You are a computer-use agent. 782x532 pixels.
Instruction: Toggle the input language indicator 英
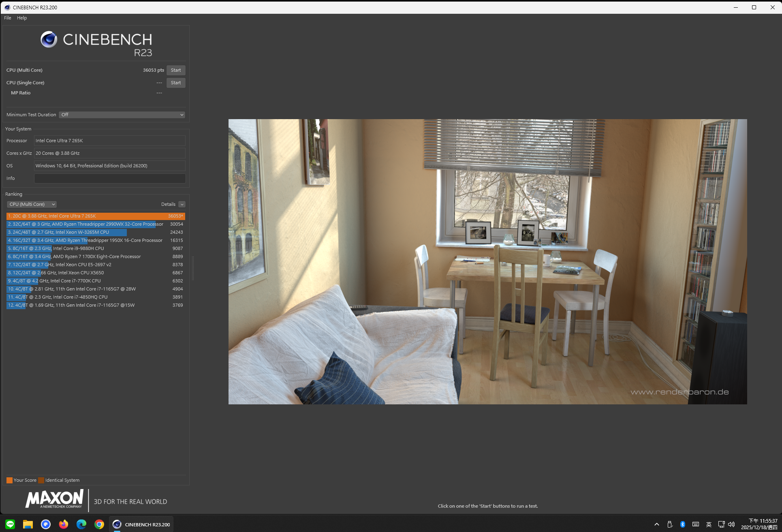tap(709, 524)
